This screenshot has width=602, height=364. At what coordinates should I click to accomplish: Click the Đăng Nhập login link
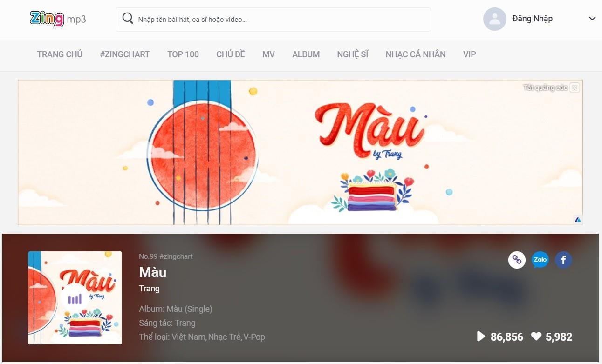click(x=532, y=19)
